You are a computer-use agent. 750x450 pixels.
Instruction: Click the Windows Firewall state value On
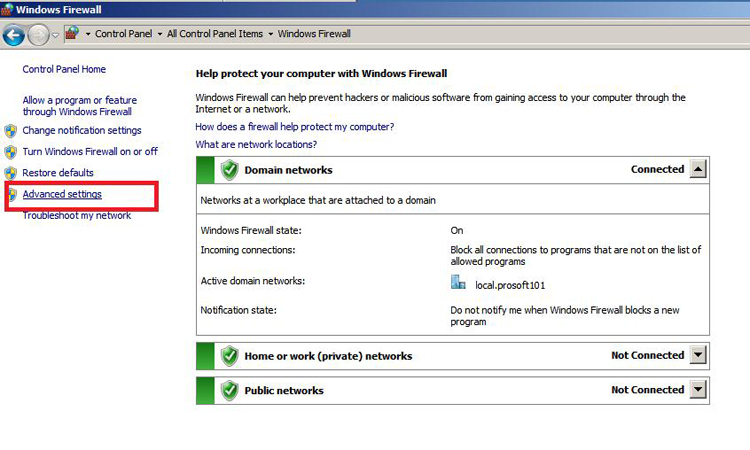point(457,230)
